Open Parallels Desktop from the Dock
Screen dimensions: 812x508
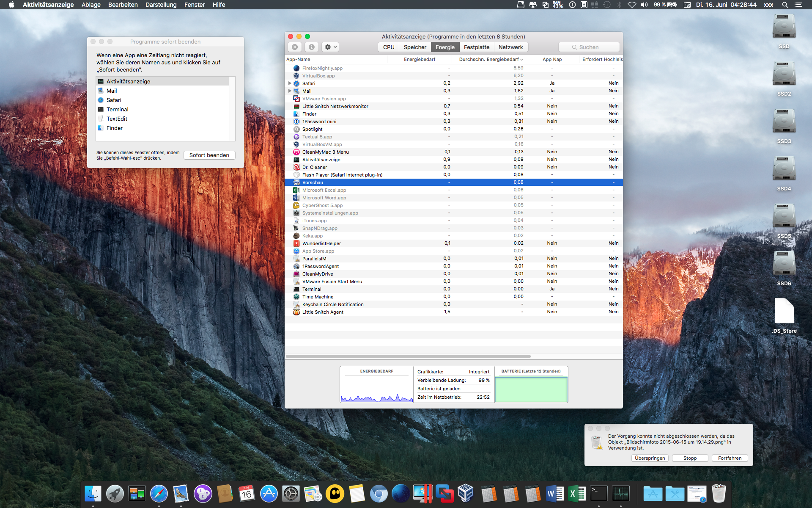[x=423, y=494]
